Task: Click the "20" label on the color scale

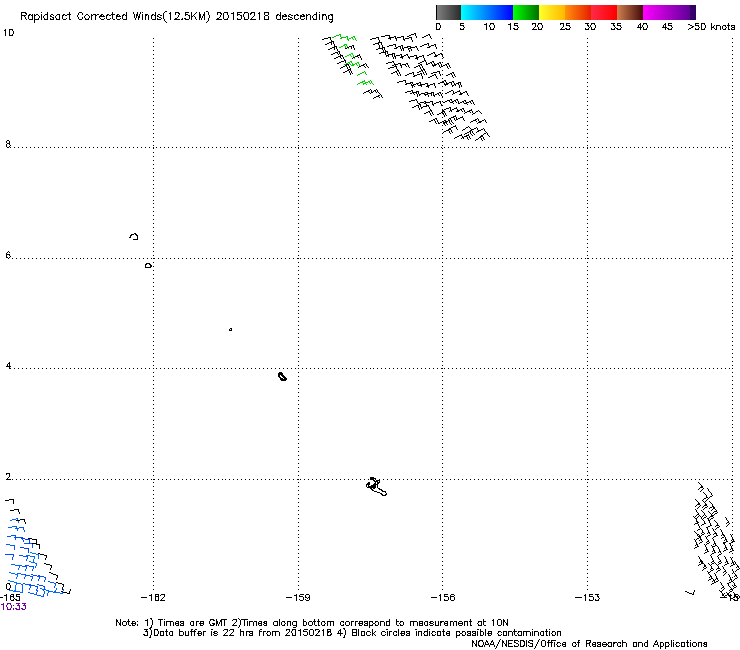Action: [537, 27]
